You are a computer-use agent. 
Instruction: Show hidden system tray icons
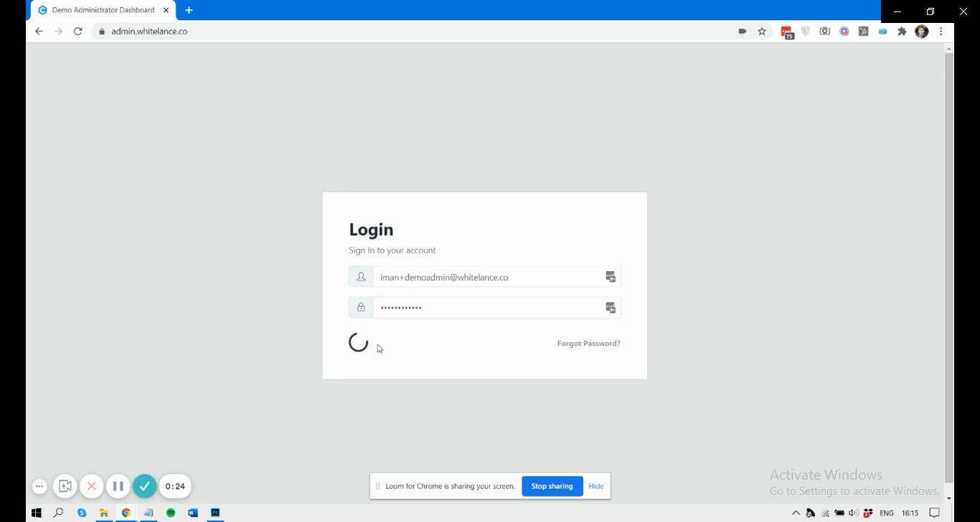(796, 513)
